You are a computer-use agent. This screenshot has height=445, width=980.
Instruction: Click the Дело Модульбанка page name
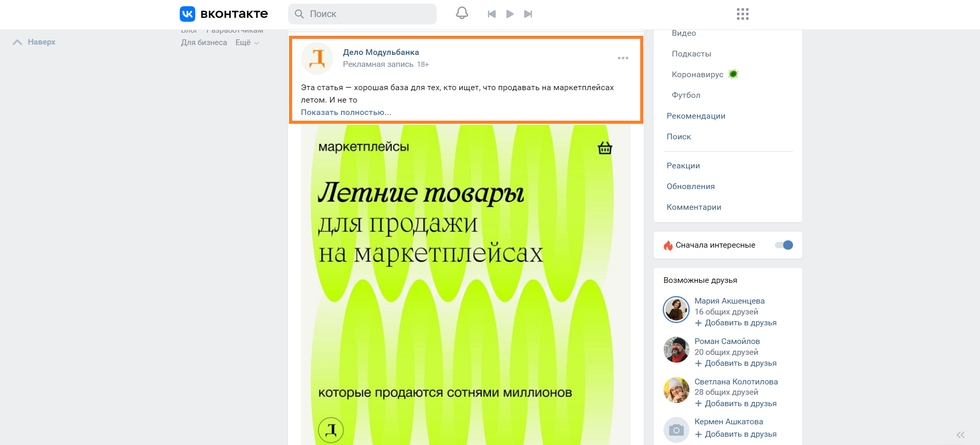point(381,52)
